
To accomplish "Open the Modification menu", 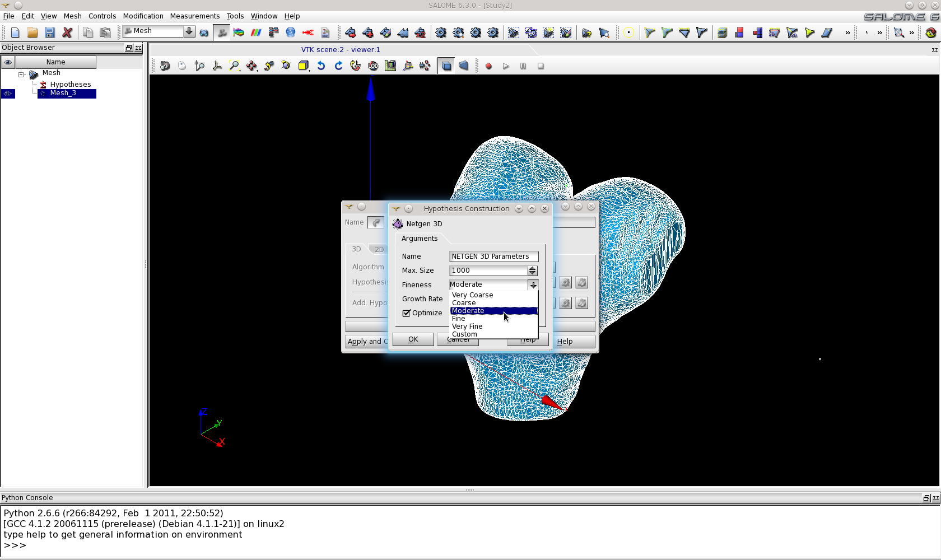I will tap(143, 16).
